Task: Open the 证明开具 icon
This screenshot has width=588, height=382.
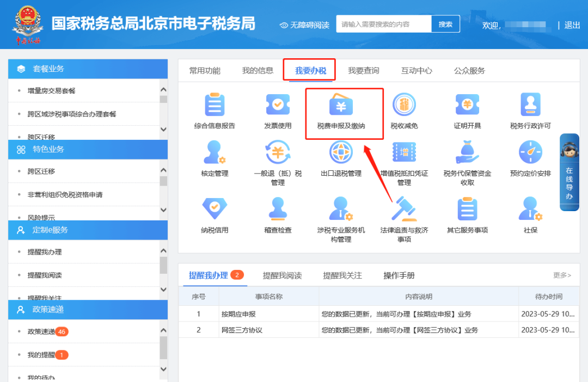Action: click(467, 104)
